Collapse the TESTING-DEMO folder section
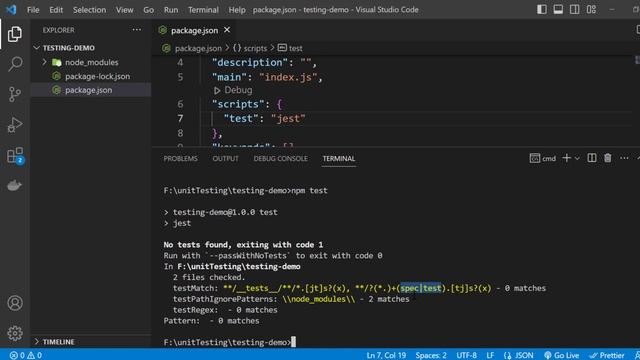The height and width of the screenshot is (360, 640). (x=68, y=48)
